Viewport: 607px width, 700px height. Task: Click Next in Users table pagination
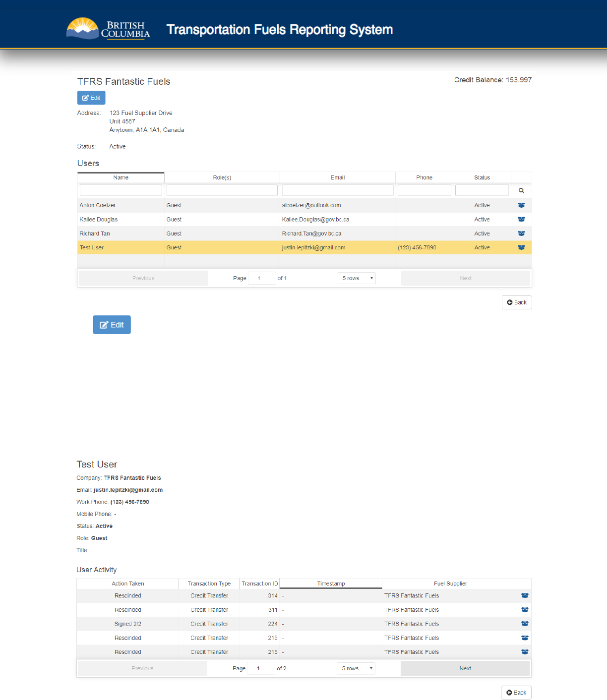pos(466,278)
